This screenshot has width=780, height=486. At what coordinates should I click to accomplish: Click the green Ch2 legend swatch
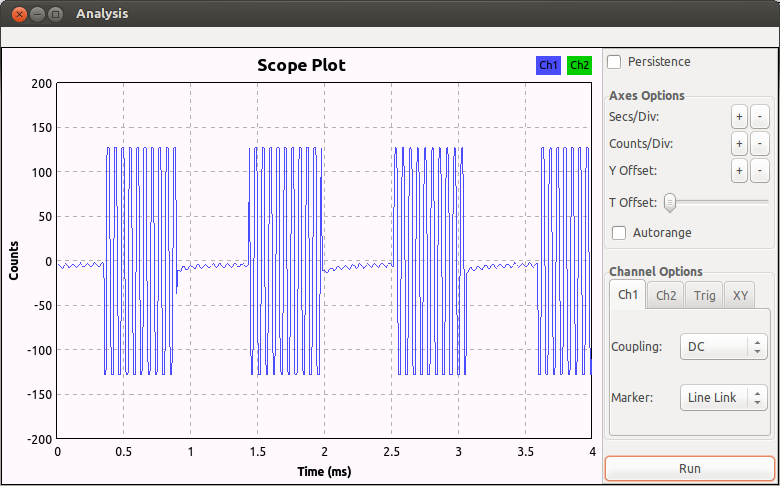[x=580, y=65]
